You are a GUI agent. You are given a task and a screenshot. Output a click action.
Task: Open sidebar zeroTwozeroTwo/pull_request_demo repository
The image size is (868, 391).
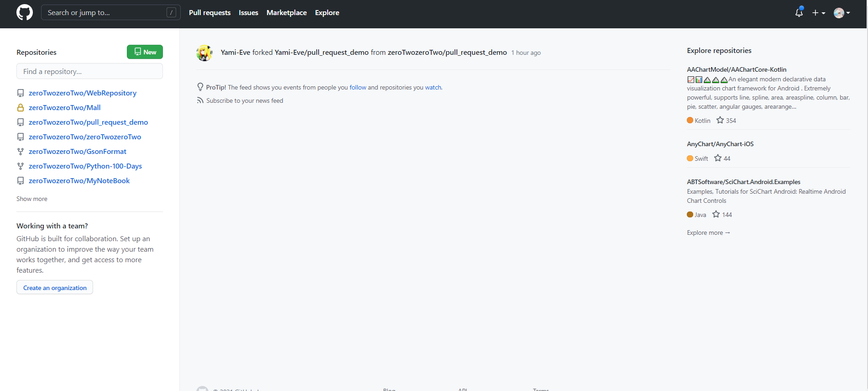click(x=88, y=122)
